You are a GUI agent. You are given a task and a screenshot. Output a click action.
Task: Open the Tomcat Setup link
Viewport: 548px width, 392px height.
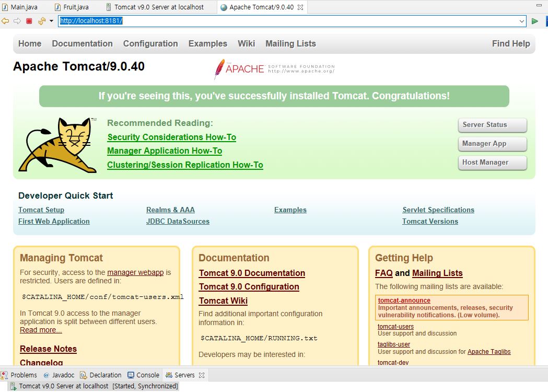[x=41, y=210]
